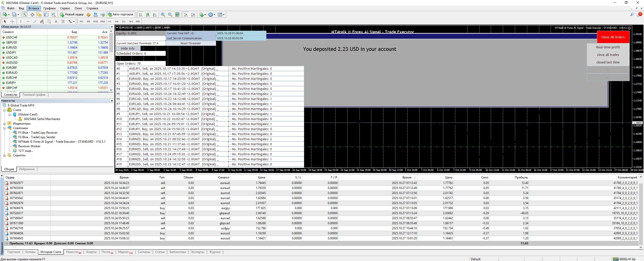The width and height of the screenshot is (644, 261).
Task: Toggle the Chart Shift toolbar button
Action: pyautogui.click(x=193, y=15)
